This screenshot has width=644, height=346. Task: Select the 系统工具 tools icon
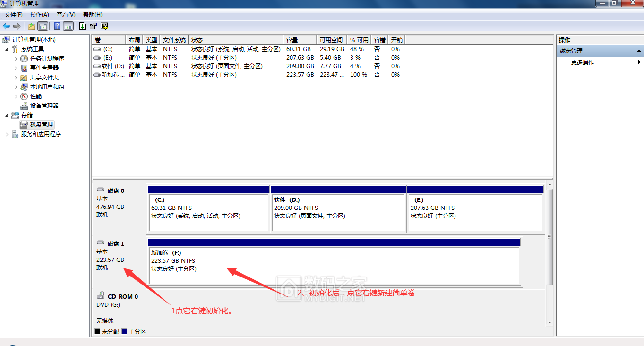point(15,49)
